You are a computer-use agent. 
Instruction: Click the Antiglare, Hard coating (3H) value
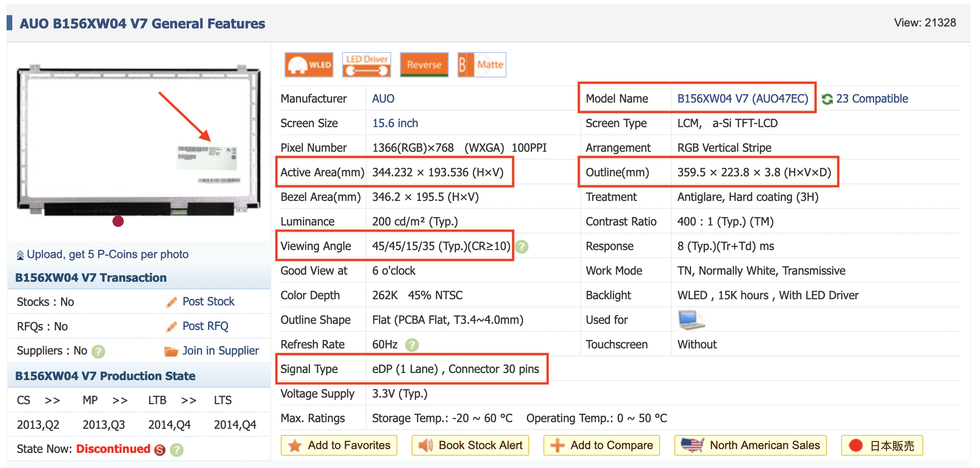748,197
